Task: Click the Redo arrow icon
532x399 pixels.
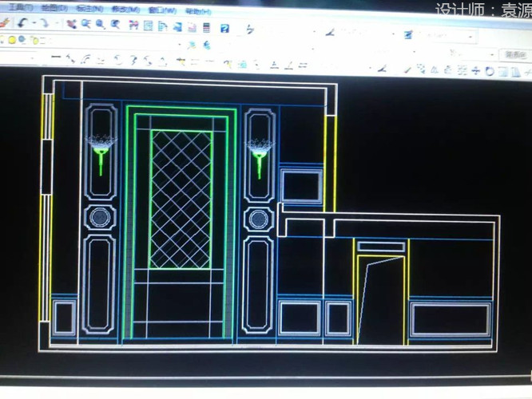Action: (x=44, y=24)
